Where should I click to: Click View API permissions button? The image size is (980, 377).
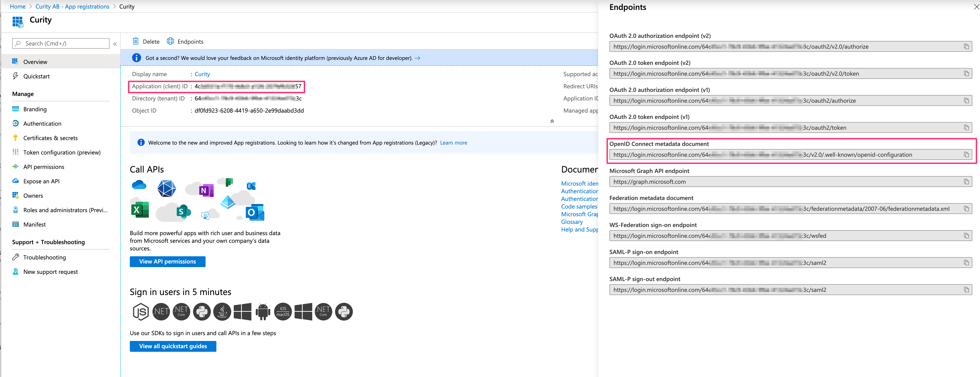[167, 261]
